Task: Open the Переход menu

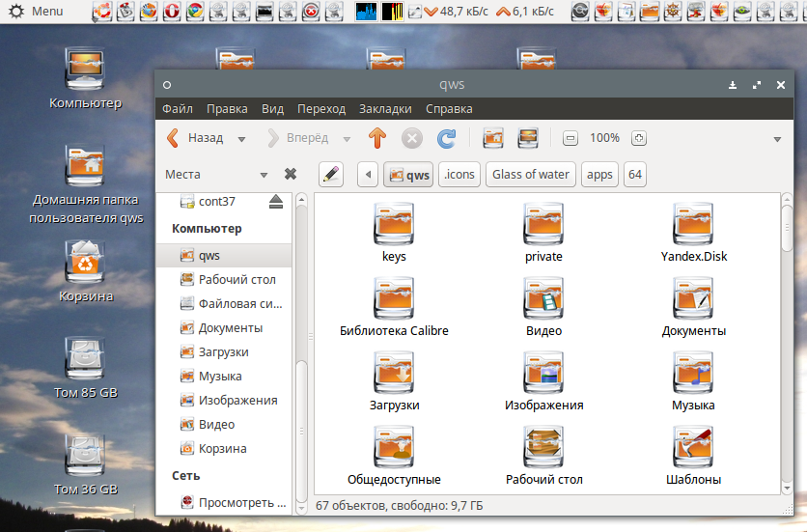Action: 321,109
